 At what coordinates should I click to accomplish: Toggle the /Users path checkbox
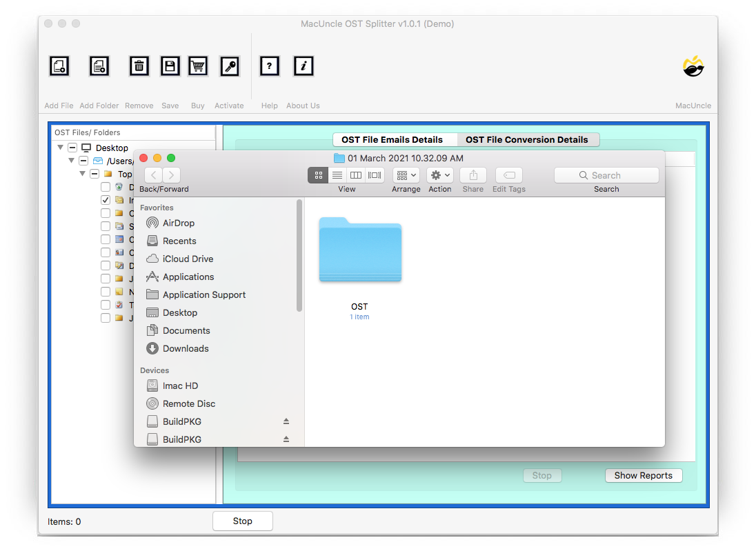(83, 161)
